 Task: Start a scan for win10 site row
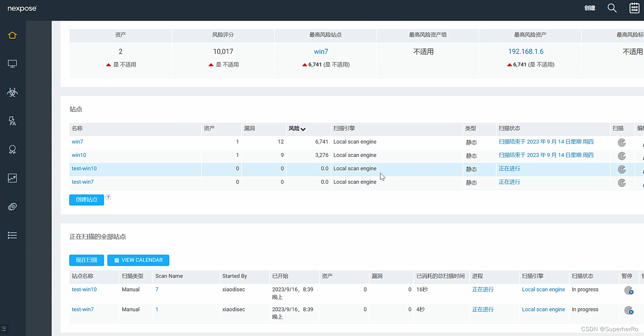622,156
